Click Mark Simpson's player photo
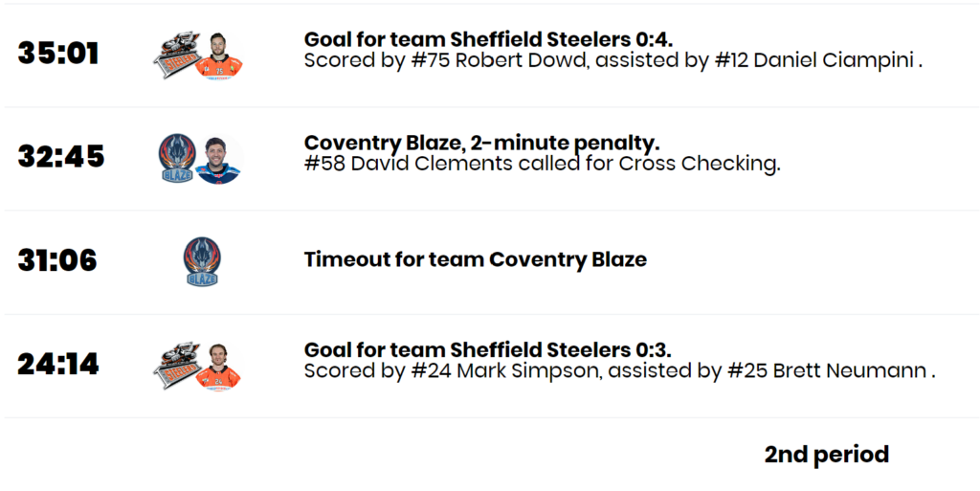This screenshot has width=980, height=491. coord(218,367)
